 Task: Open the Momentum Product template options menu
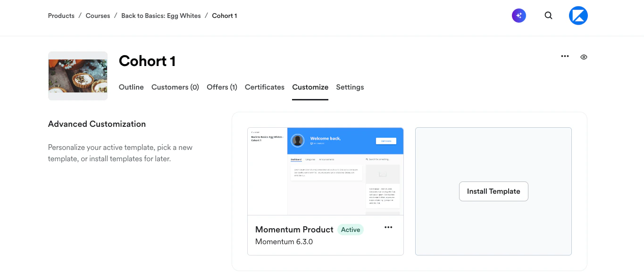(x=388, y=227)
